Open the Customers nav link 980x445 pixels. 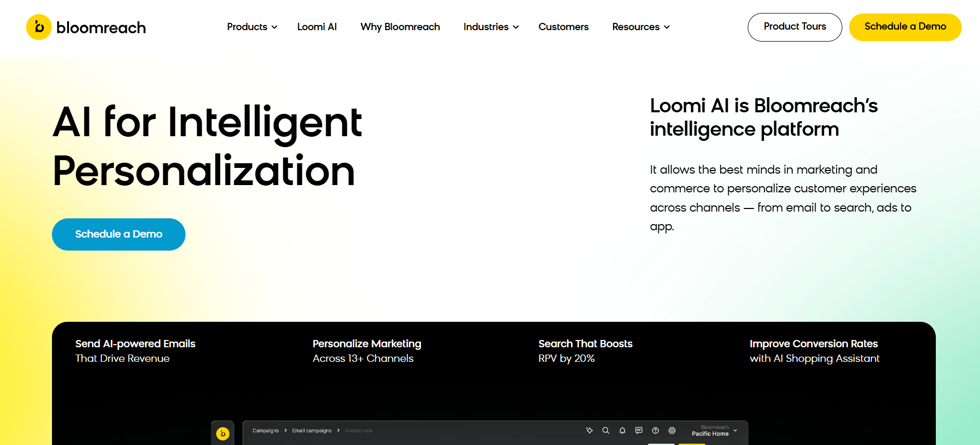[563, 27]
